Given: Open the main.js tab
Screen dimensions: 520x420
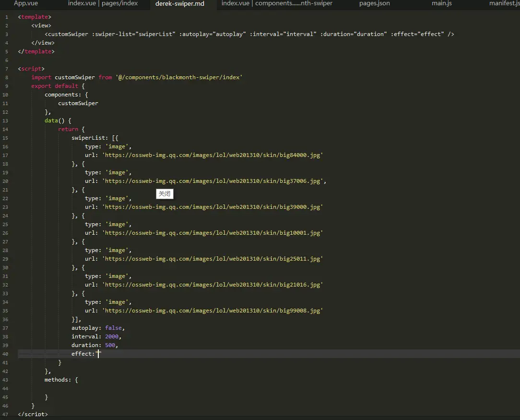Looking at the screenshot, I should click(x=441, y=3).
